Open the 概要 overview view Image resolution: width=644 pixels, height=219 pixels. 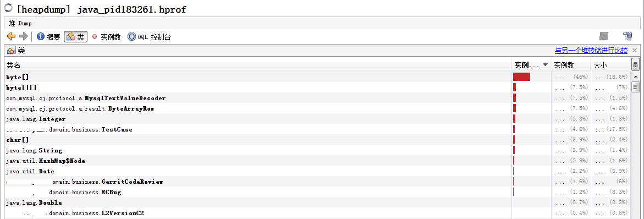tap(48, 37)
